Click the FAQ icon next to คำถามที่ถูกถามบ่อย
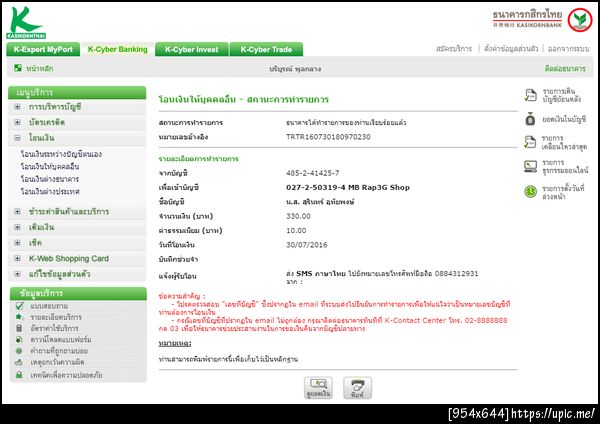 (19, 351)
